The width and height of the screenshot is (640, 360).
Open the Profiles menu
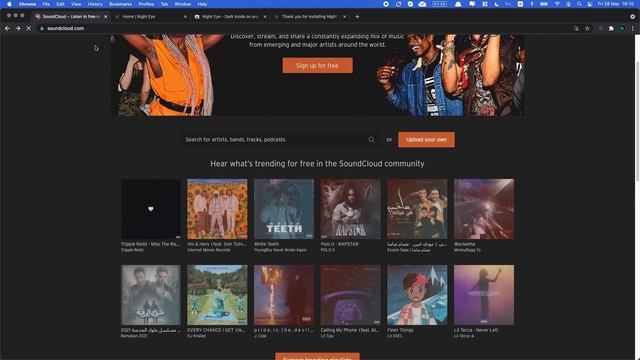pyautogui.click(x=146, y=4)
